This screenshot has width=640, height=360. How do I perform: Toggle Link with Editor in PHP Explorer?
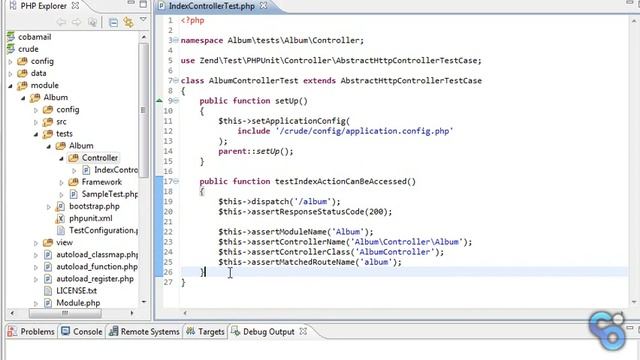point(129,22)
